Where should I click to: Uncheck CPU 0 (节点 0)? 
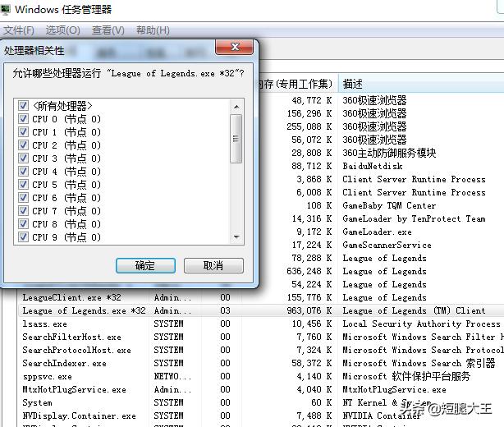tap(23, 118)
